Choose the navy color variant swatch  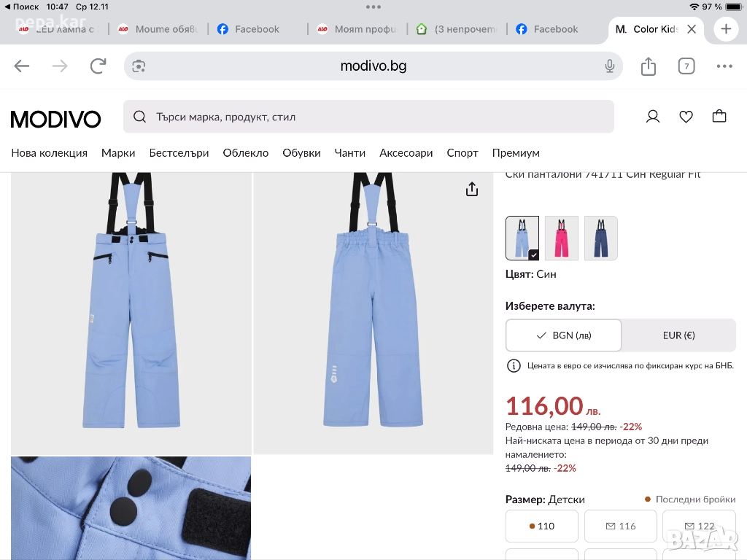600,238
